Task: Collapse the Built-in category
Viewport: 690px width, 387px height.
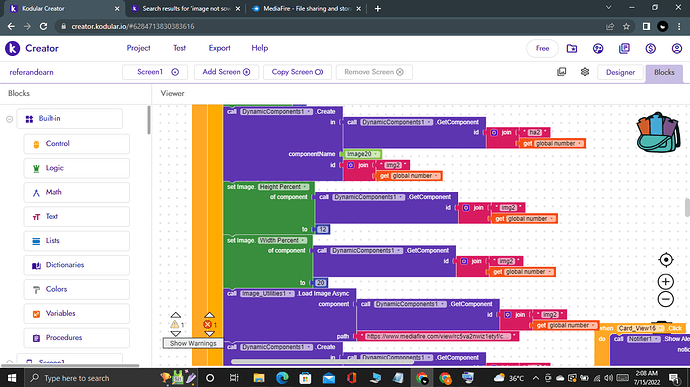Action: 9,119
